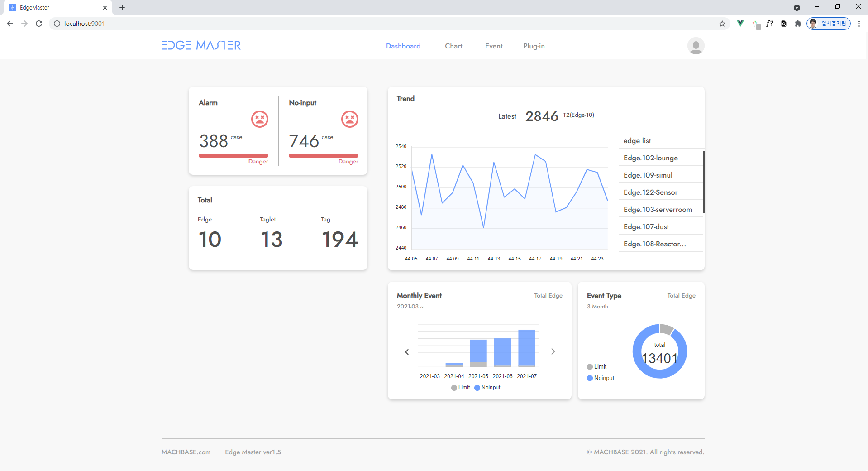Toggle Limit legend in Monthly Event chart
868x471 pixels.
click(461, 388)
